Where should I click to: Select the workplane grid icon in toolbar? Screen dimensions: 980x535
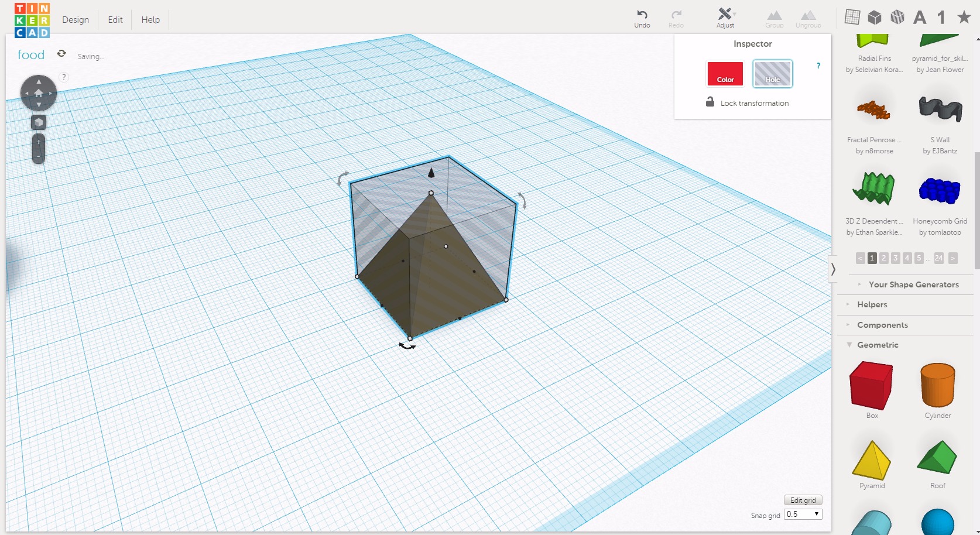click(x=852, y=17)
